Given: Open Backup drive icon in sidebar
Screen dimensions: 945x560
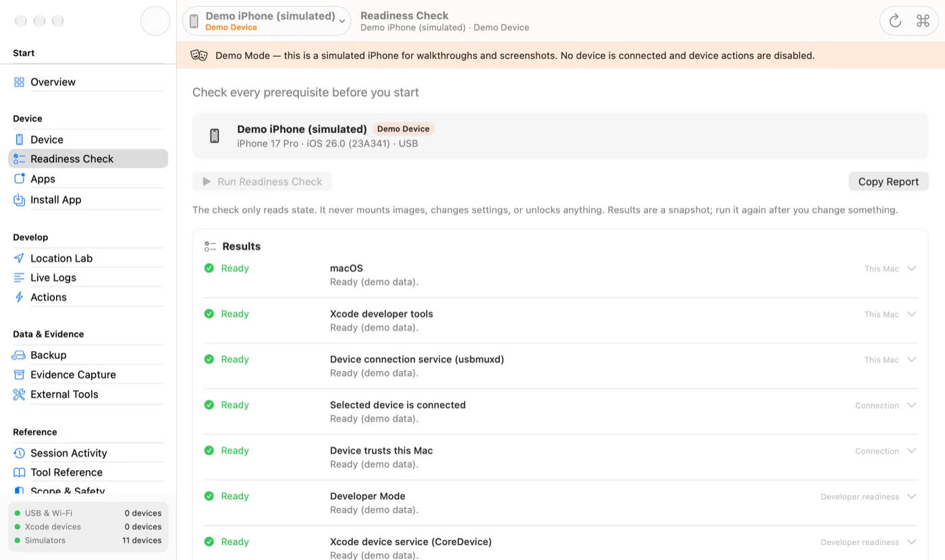Looking at the screenshot, I should [x=19, y=355].
